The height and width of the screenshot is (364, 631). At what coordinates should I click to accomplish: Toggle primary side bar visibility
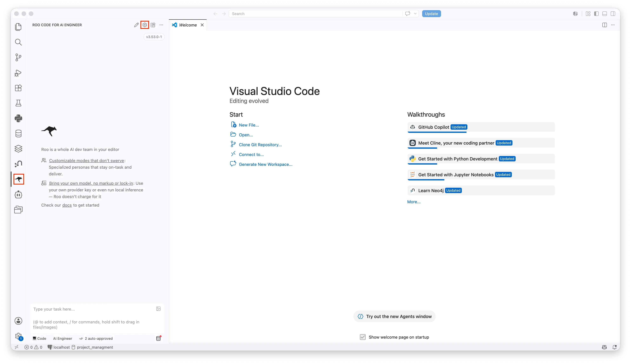(x=596, y=13)
